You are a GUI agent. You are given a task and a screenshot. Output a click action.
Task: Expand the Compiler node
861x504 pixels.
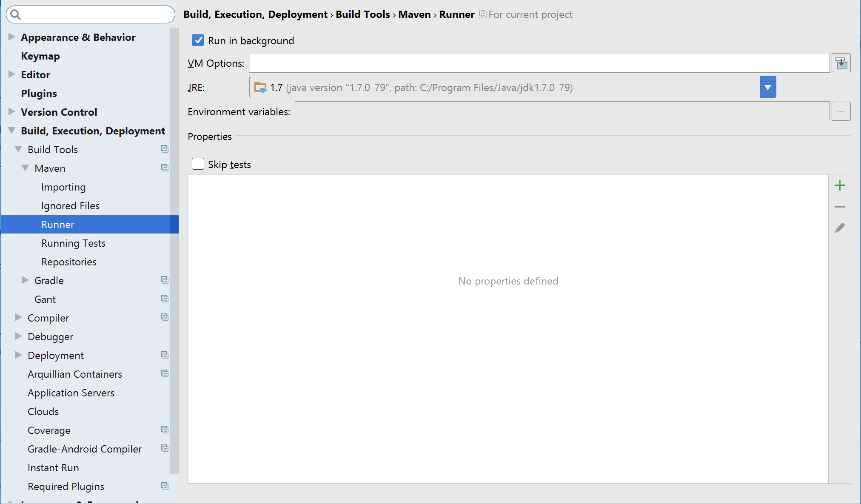coord(18,318)
